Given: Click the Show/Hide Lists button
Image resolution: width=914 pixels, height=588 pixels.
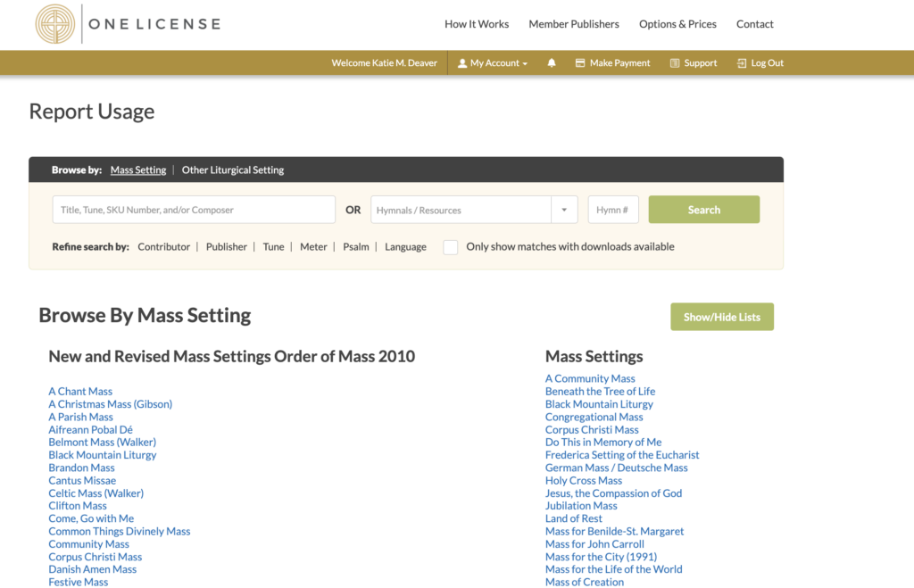Looking at the screenshot, I should [721, 316].
